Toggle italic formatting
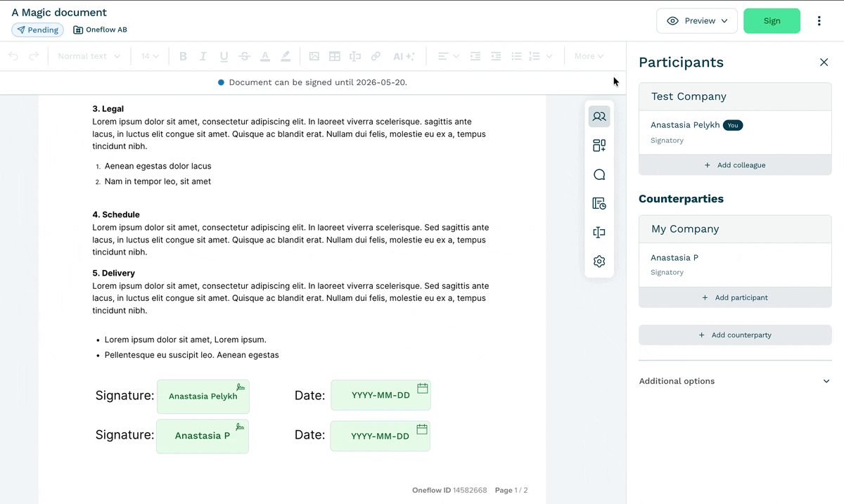Image resolution: width=844 pixels, height=504 pixels. click(203, 56)
